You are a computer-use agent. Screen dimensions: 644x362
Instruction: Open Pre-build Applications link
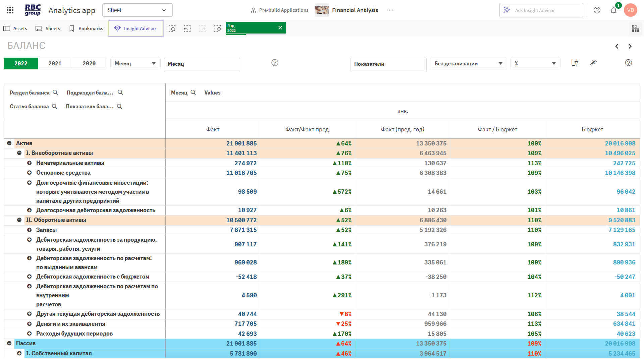pyautogui.click(x=280, y=10)
